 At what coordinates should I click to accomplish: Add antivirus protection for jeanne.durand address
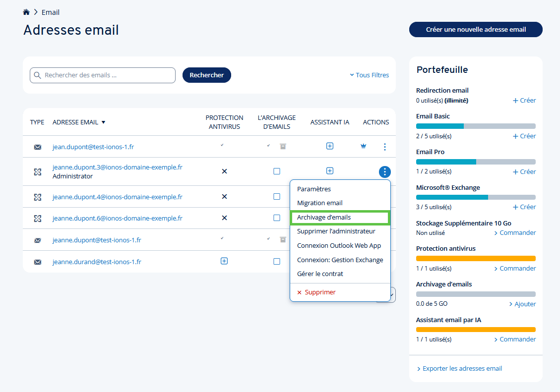click(224, 261)
